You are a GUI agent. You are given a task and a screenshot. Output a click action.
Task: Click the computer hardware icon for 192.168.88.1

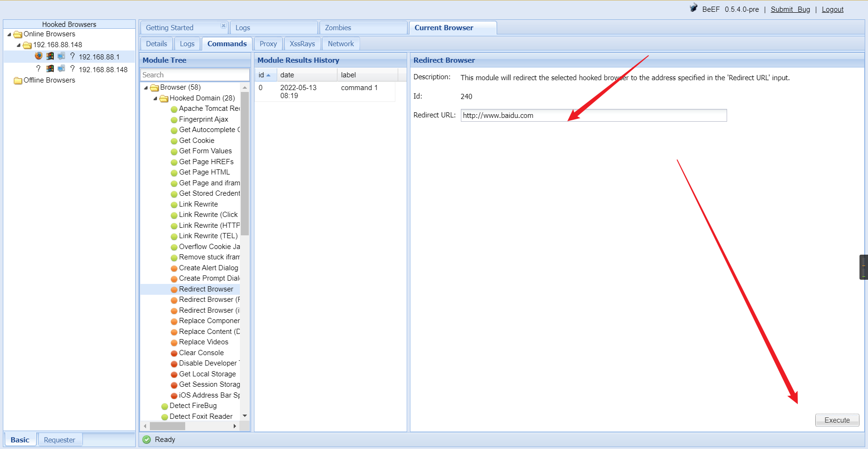tap(61, 56)
